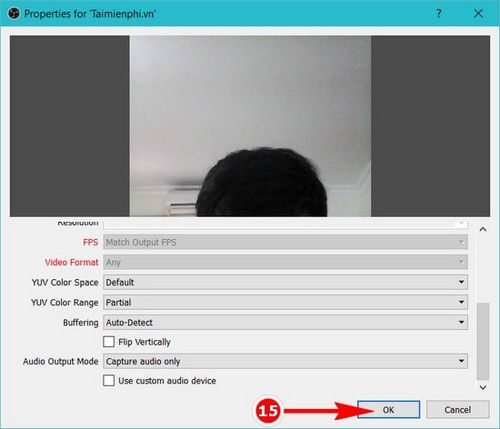Click the YUV Color Range label
The image size is (500, 429).
coord(65,303)
